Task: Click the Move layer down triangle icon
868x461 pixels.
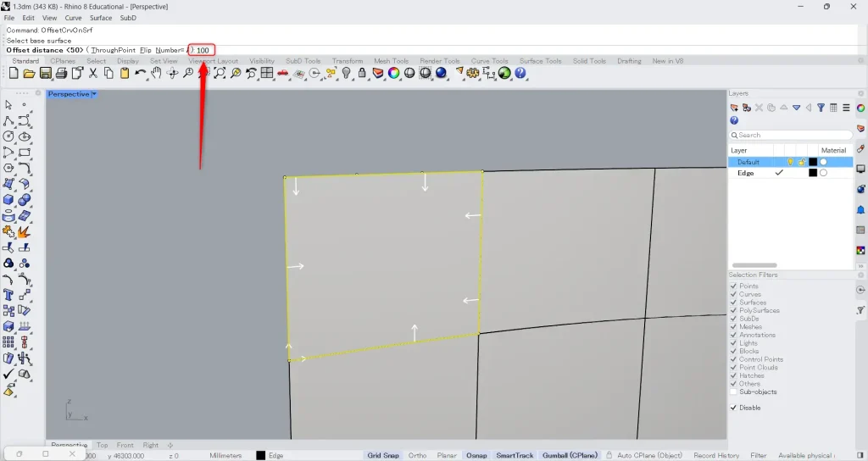Action: [x=796, y=108]
